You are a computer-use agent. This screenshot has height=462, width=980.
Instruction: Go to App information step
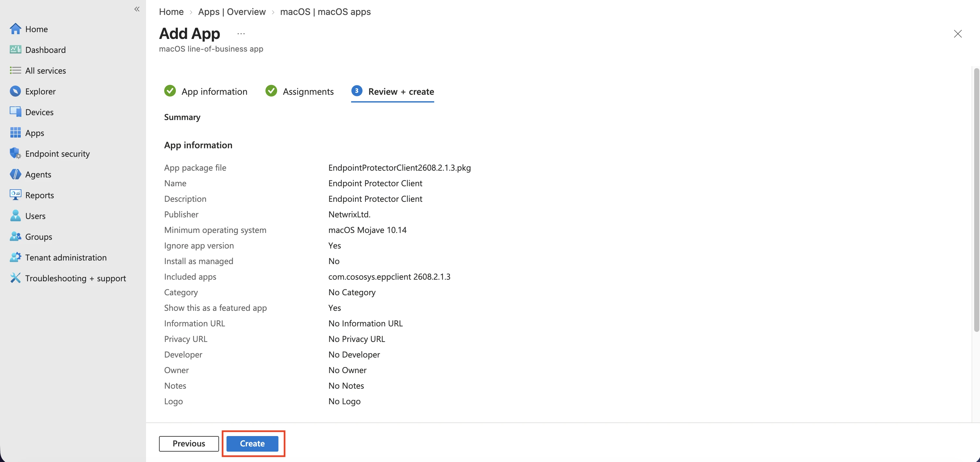point(206,91)
